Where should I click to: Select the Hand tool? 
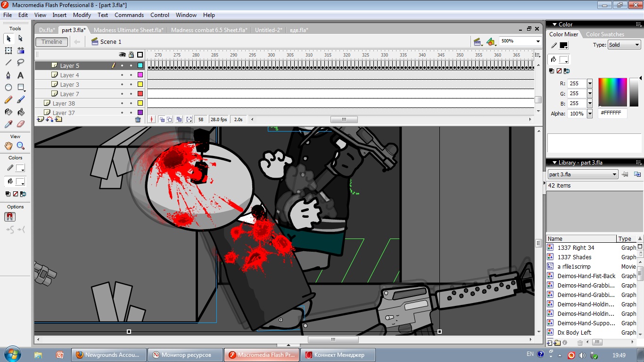pyautogui.click(x=8, y=146)
